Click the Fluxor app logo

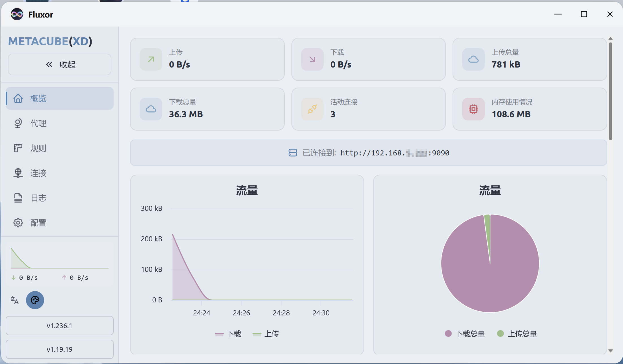(x=16, y=14)
